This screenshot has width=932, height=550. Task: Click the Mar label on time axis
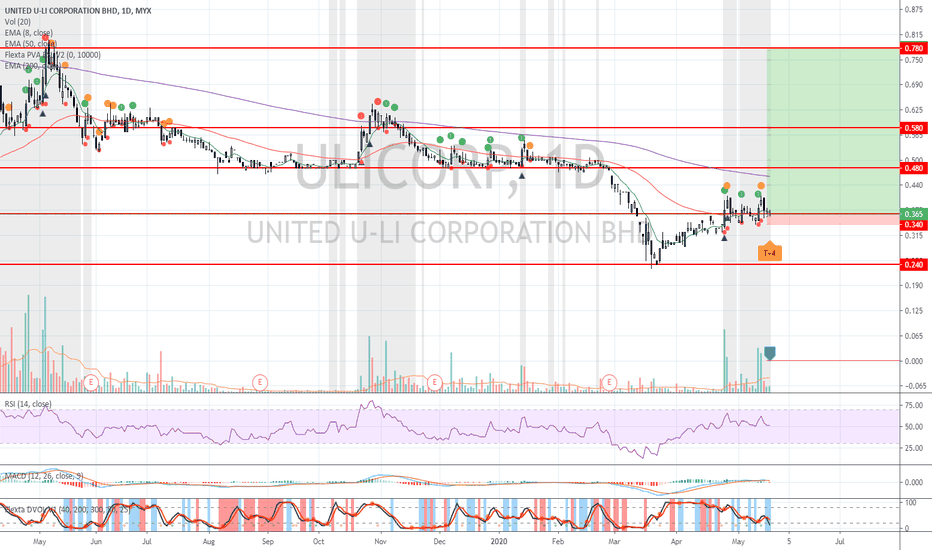tap(614, 542)
